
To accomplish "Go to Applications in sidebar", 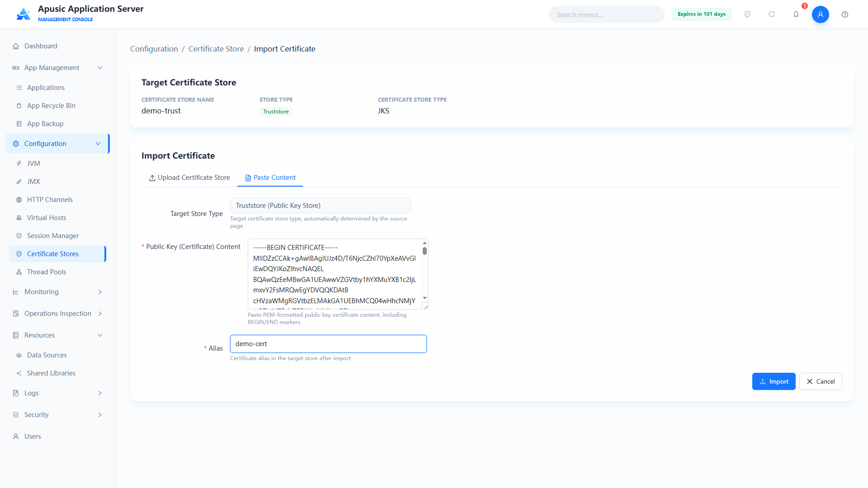I will pyautogui.click(x=58, y=88).
